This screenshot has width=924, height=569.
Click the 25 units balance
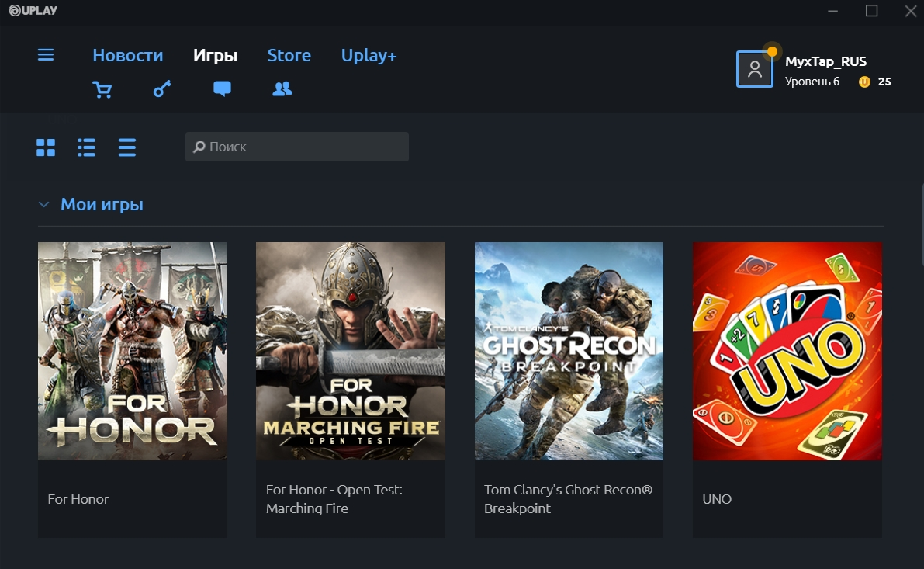tap(884, 82)
